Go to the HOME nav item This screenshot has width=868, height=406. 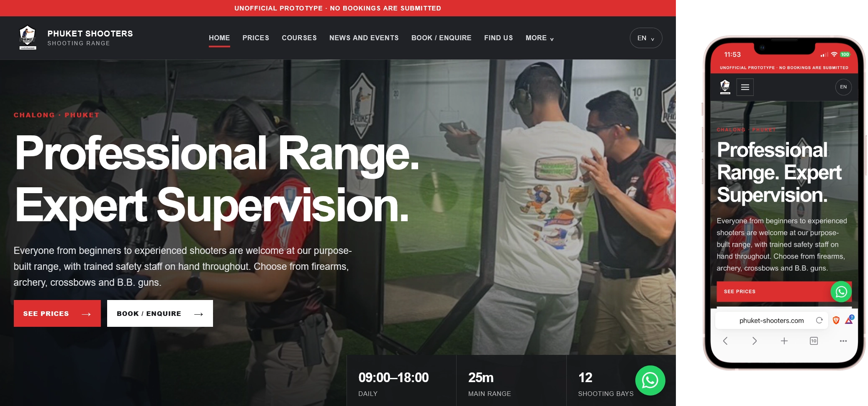(219, 38)
